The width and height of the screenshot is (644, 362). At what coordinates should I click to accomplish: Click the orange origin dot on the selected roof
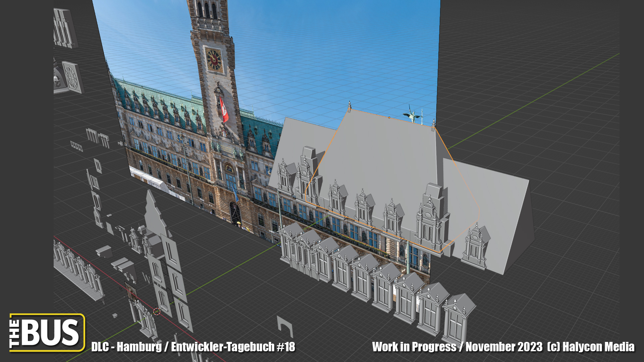[389, 118]
